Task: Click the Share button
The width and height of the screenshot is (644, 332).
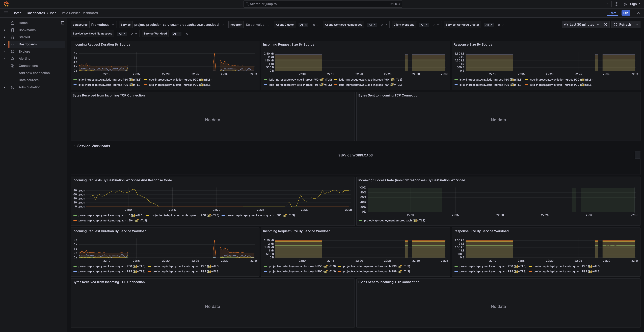Action: pos(612,13)
